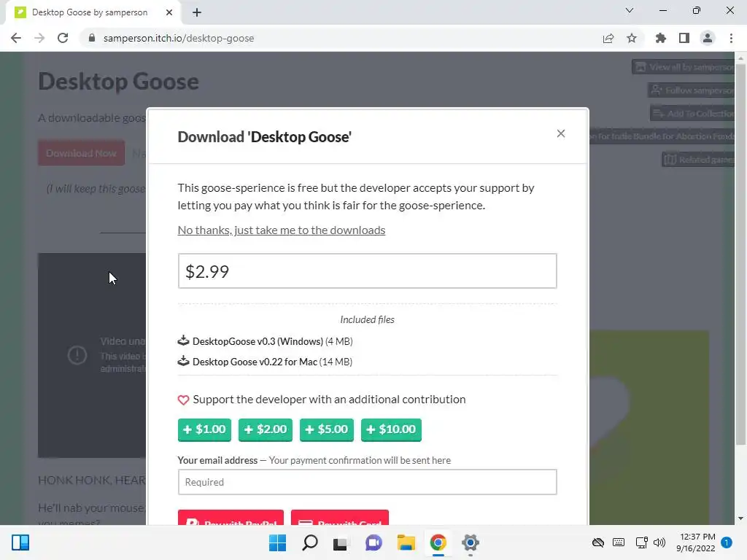Select 'Desktop Goose v0.22 for Mac' file text
This screenshot has height=560, width=747.
(x=255, y=362)
